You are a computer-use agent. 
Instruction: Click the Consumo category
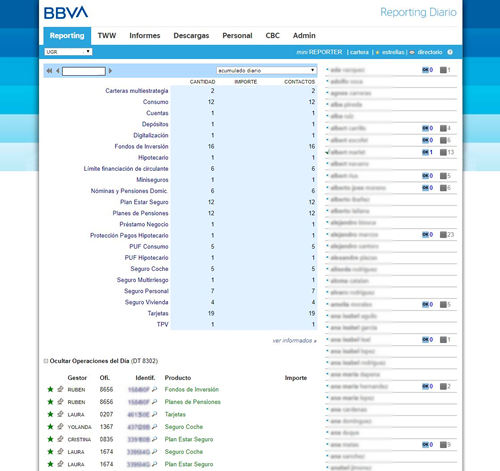(155, 102)
